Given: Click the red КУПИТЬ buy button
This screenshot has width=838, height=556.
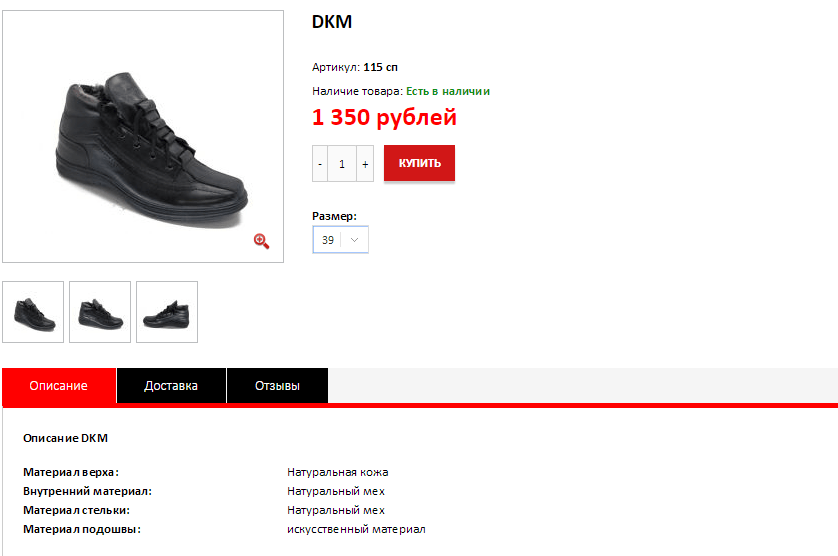Looking at the screenshot, I should (420, 163).
